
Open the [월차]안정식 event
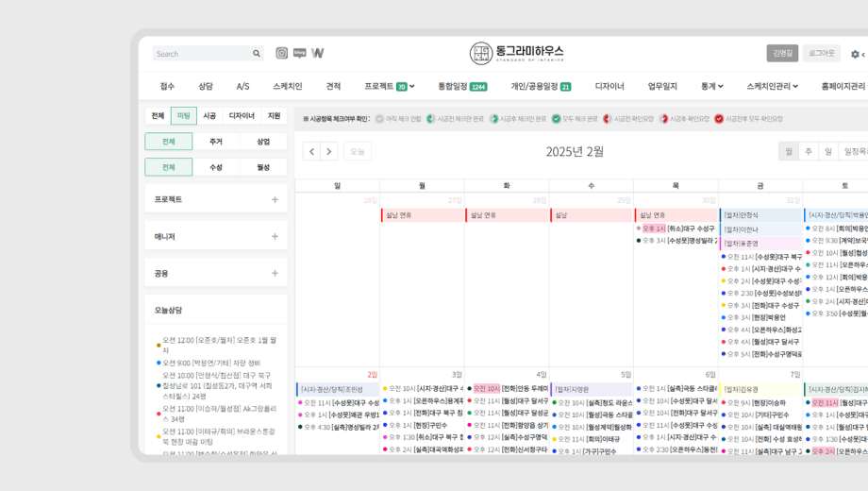pyautogui.click(x=760, y=215)
